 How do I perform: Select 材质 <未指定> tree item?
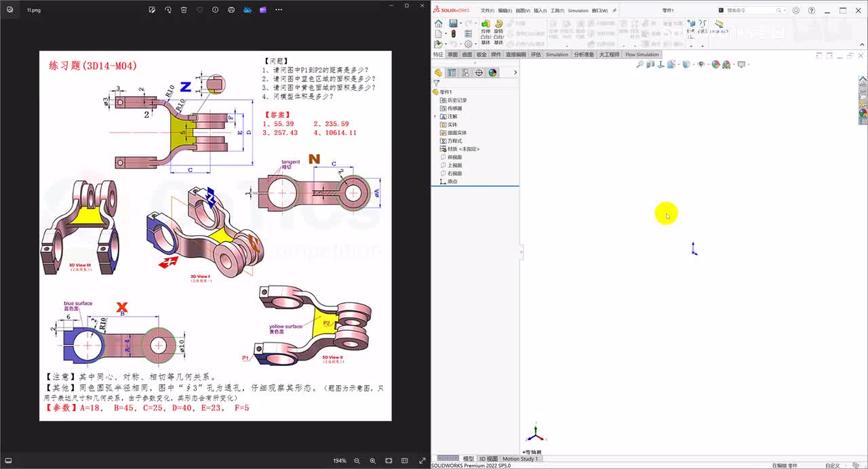(x=460, y=149)
